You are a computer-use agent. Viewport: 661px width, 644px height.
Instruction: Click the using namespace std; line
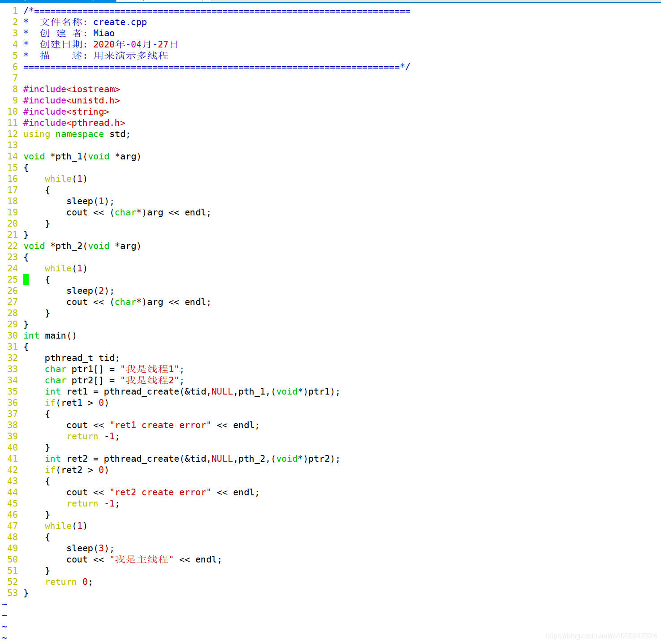click(77, 134)
